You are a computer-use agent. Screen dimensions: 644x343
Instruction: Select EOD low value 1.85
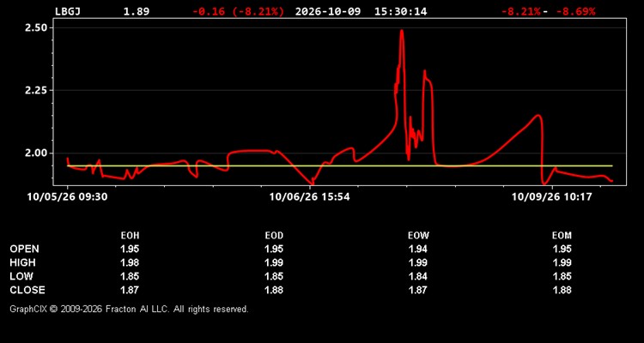[x=274, y=276]
